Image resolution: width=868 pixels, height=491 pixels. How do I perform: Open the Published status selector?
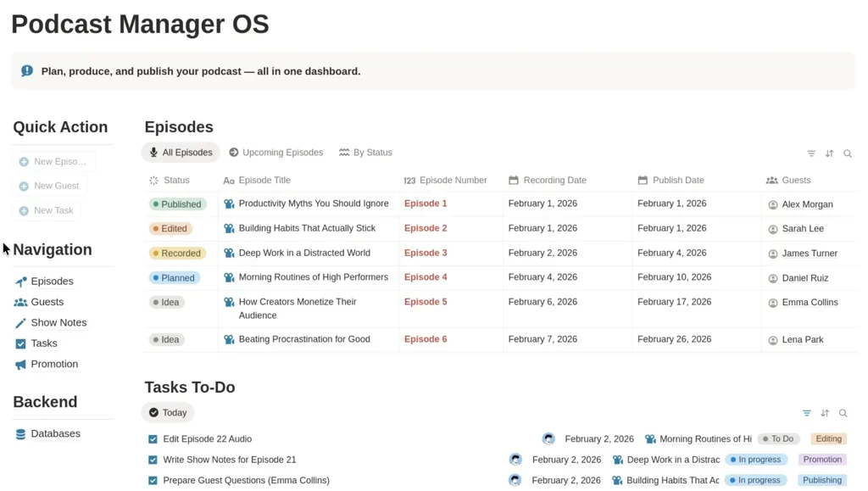[177, 204]
